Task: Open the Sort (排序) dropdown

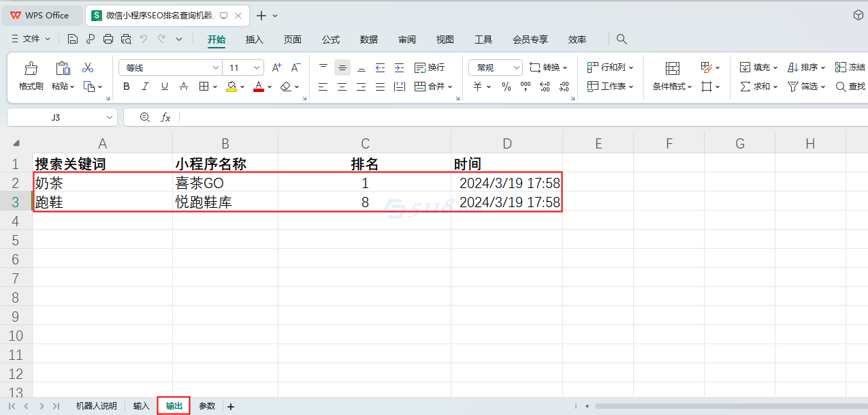Action: (x=807, y=67)
